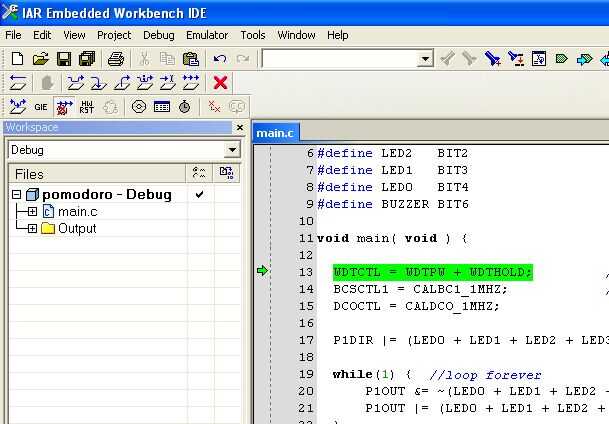
Task: Paste from clipboard using paste icon
Action: tap(191, 59)
